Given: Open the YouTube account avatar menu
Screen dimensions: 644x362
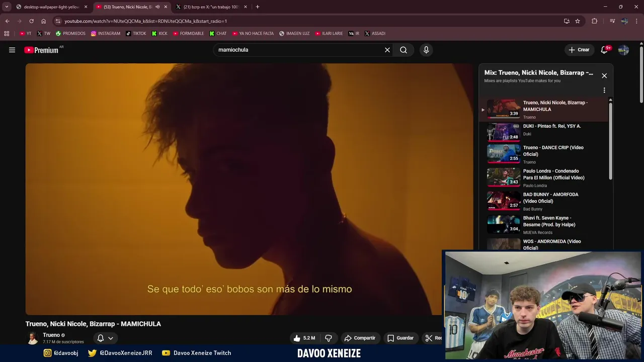Looking at the screenshot, I should 623,50.
